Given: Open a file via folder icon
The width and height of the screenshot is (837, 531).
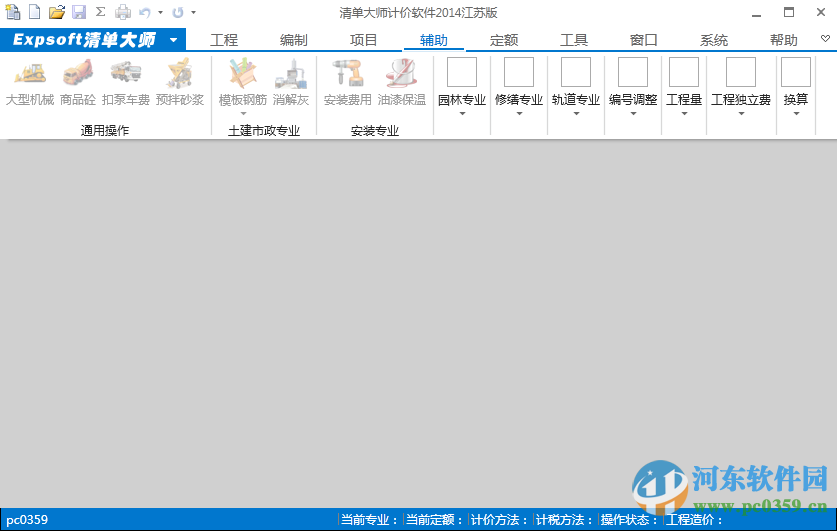Looking at the screenshot, I should pyautogui.click(x=57, y=12).
